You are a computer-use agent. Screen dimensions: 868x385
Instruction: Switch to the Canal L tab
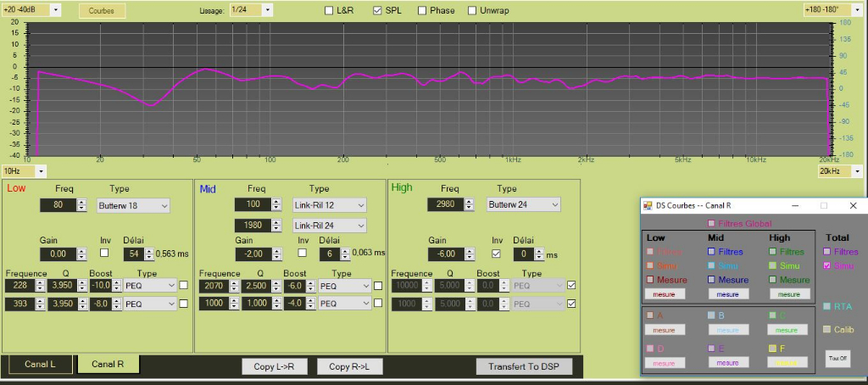pyautogui.click(x=39, y=365)
